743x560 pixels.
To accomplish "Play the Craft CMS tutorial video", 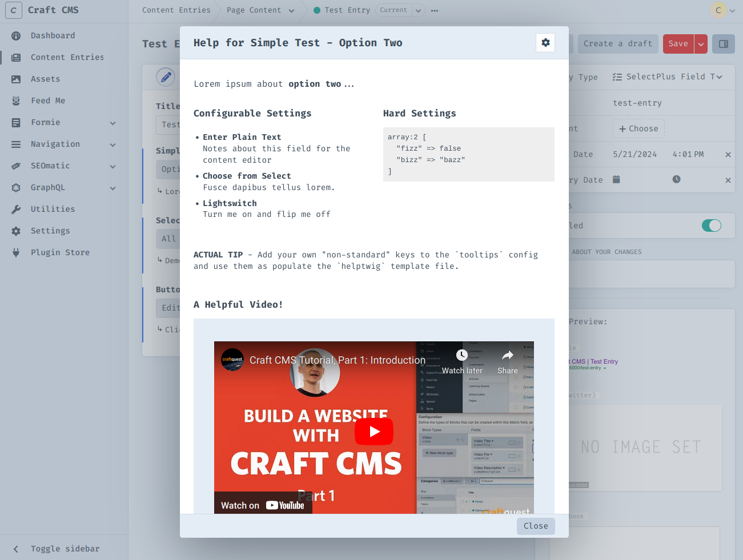I will pos(374,432).
